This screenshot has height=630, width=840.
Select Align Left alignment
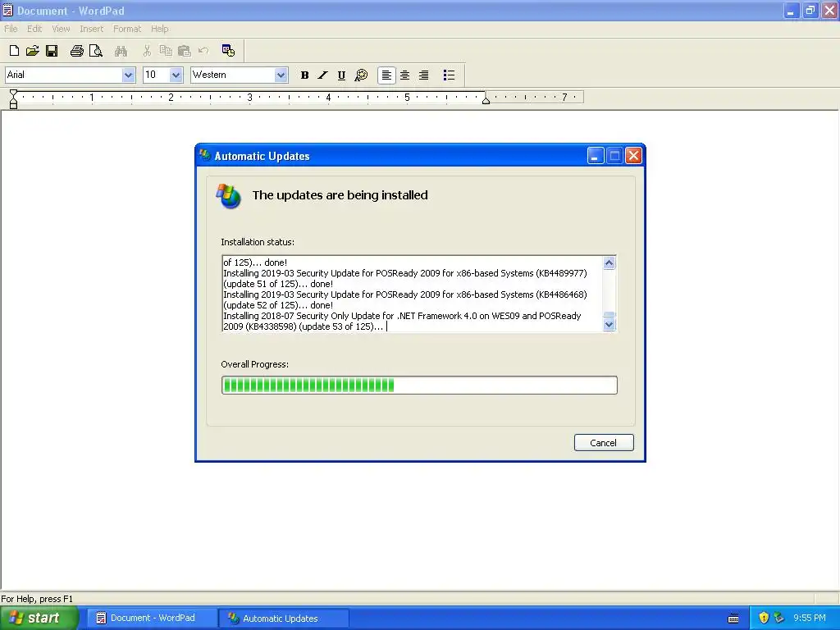click(386, 75)
